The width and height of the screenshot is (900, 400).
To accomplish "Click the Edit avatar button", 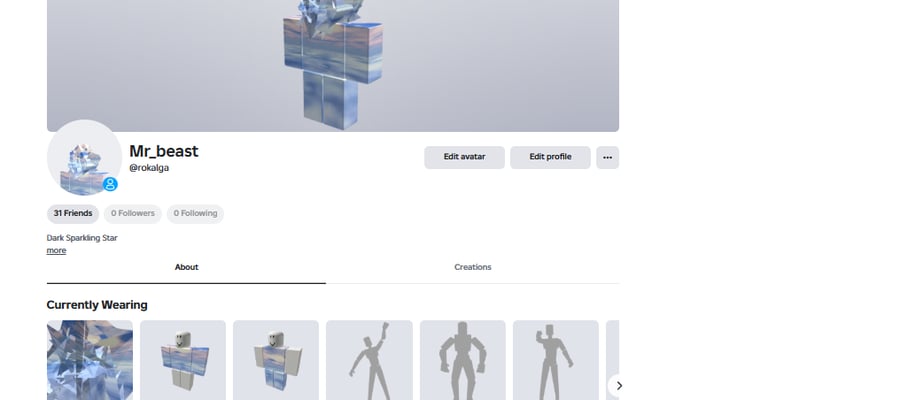I will pyautogui.click(x=464, y=157).
